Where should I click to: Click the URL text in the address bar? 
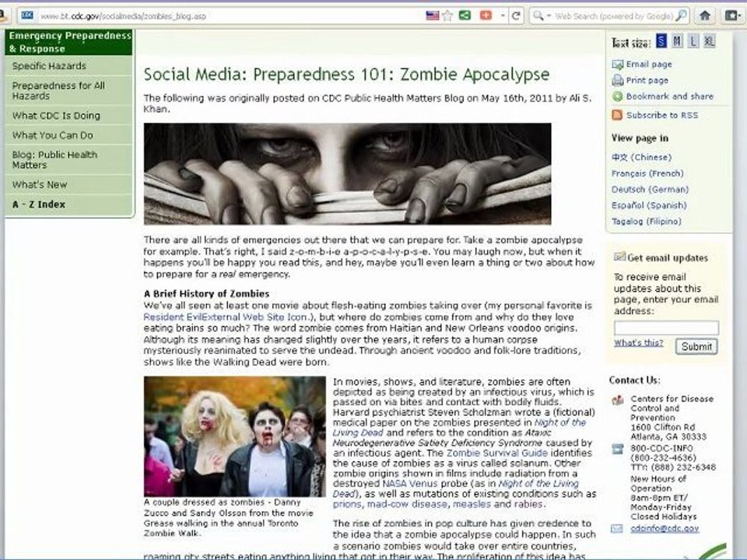tap(124, 16)
